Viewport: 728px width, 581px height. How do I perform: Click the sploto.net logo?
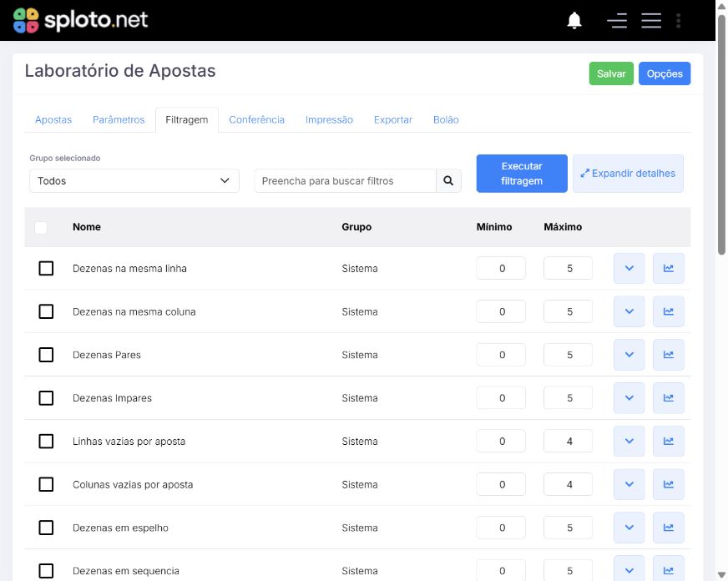pyautogui.click(x=80, y=20)
